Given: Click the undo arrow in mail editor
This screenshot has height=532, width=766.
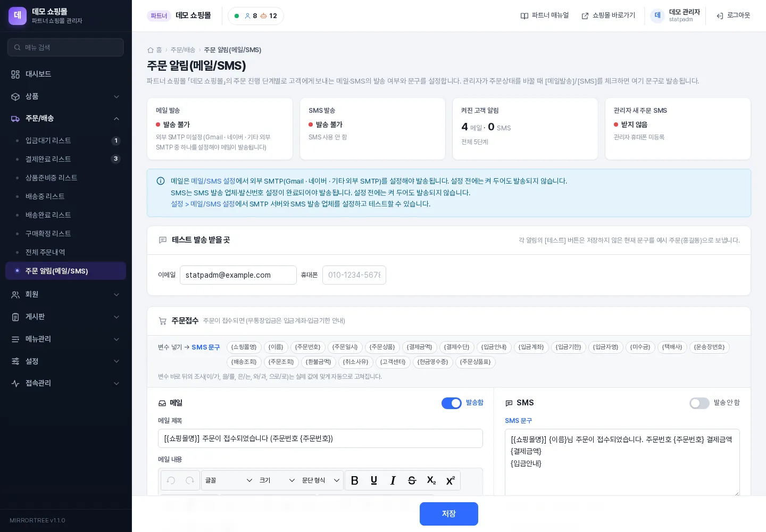Looking at the screenshot, I should pos(171,480).
